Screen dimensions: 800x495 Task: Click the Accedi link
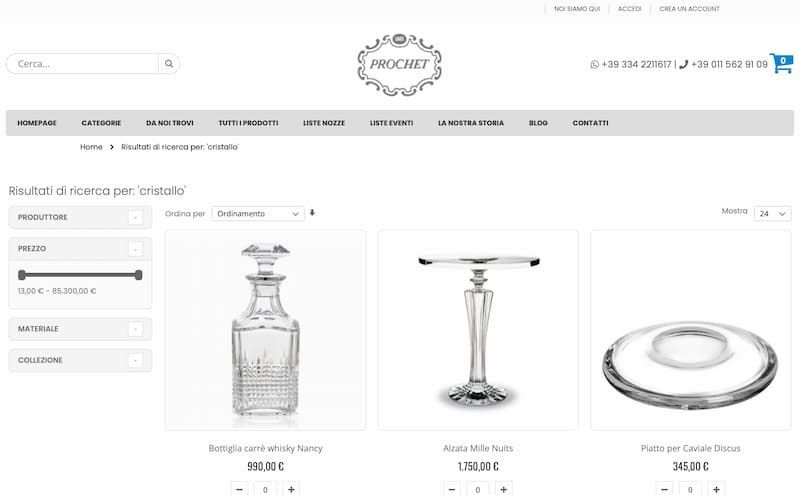[630, 9]
